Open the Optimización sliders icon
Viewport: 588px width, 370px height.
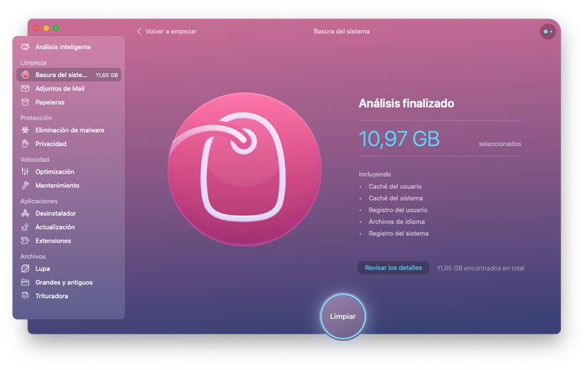pos(26,172)
